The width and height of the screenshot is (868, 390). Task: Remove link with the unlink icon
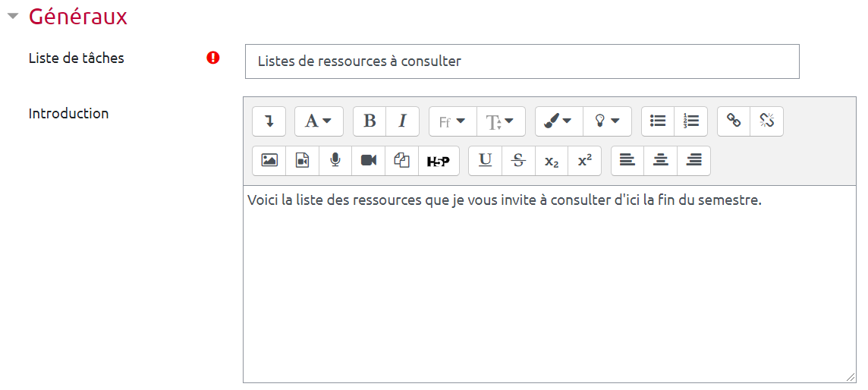coord(766,121)
